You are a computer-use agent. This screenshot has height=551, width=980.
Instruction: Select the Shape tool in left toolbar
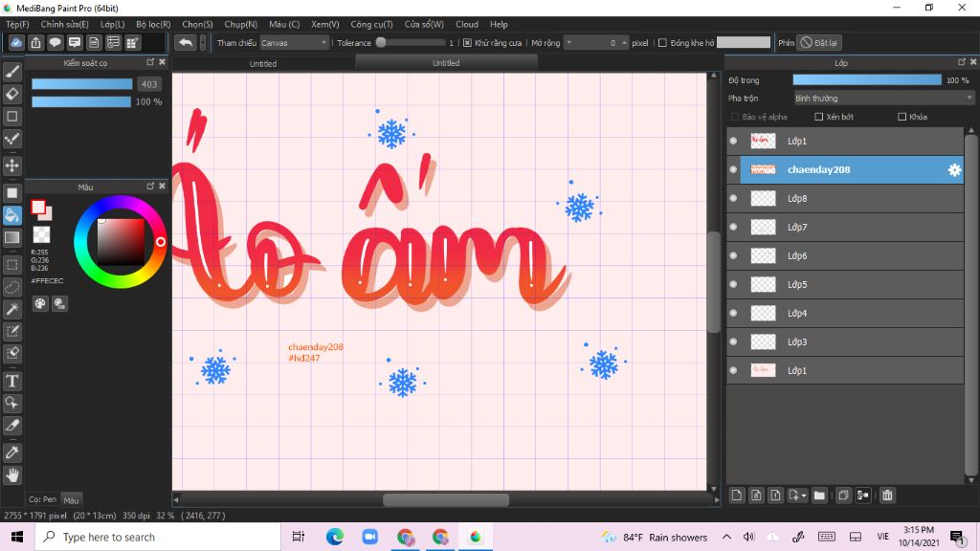(x=11, y=116)
